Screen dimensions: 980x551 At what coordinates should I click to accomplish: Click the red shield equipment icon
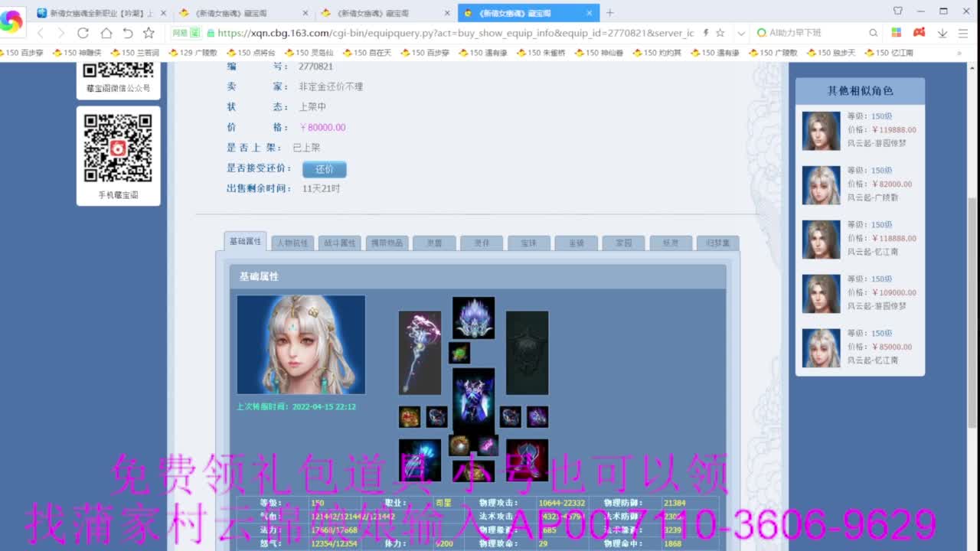[x=527, y=460]
